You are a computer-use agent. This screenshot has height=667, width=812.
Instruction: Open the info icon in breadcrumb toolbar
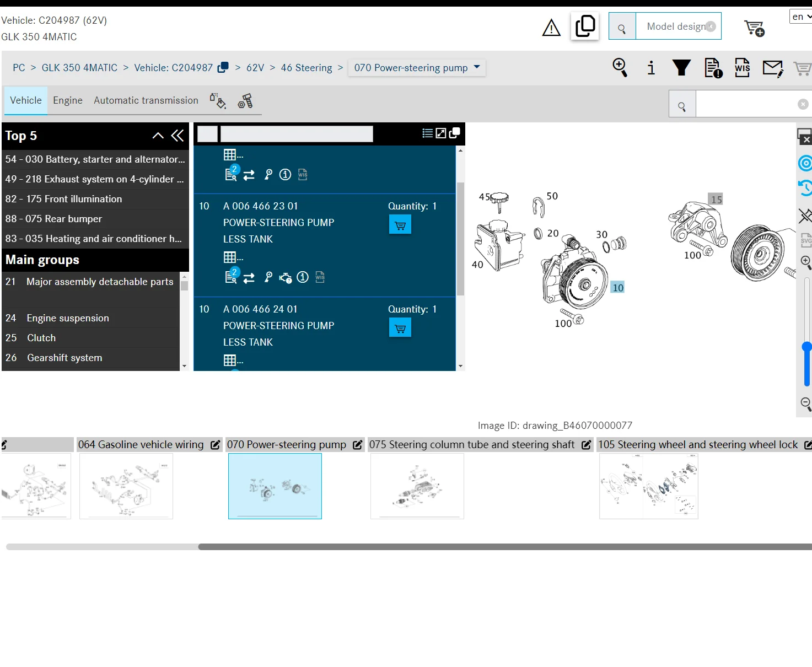pyautogui.click(x=651, y=68)
